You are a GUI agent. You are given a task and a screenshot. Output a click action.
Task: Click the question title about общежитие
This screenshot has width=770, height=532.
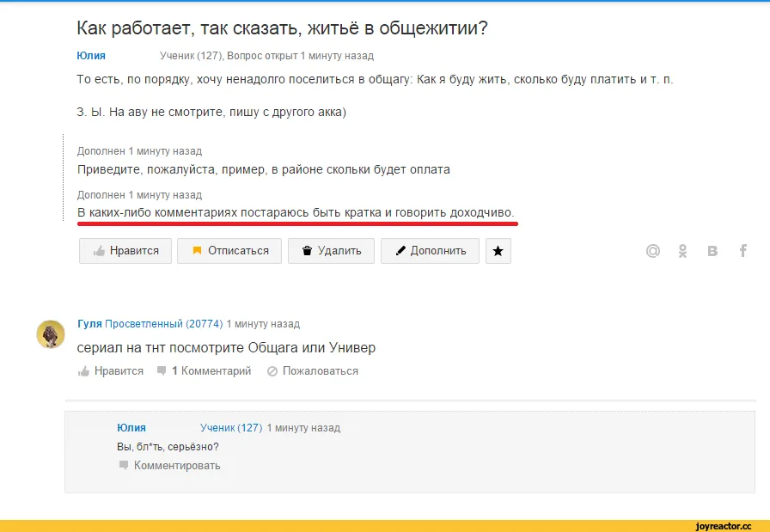tap(283, 28)
